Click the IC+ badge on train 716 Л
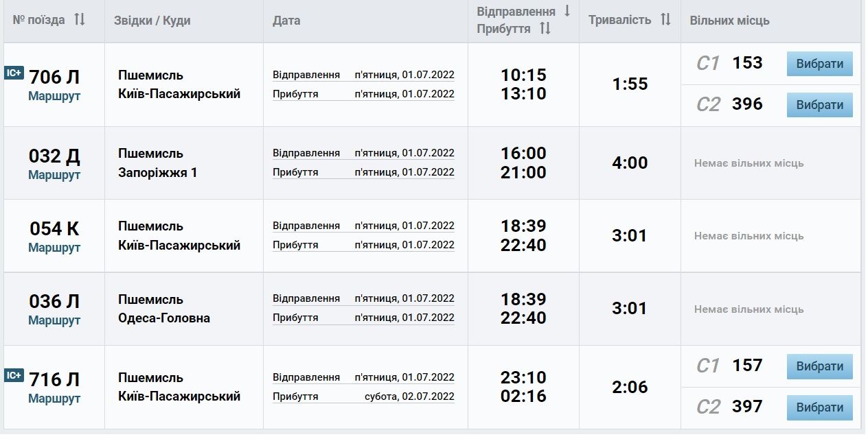 point(14,375)
